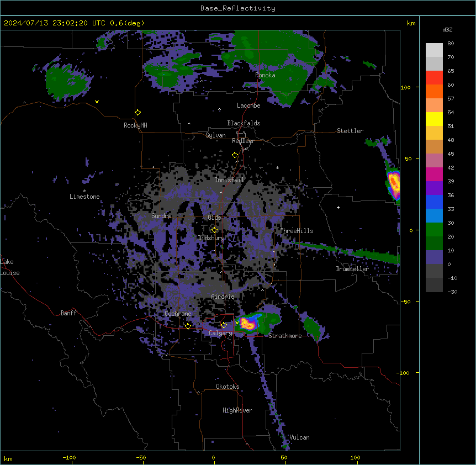The width and height of the screenshot is (476, 465).
Task: Click the Okotoks city label
Action: (x=228, y=387)
